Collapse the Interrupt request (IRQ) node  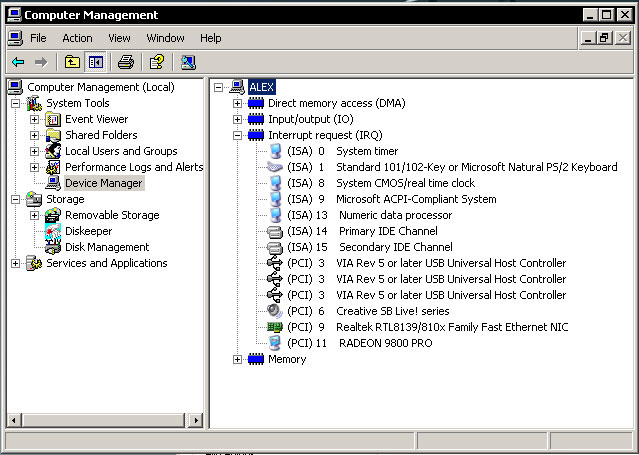(237, 135)
